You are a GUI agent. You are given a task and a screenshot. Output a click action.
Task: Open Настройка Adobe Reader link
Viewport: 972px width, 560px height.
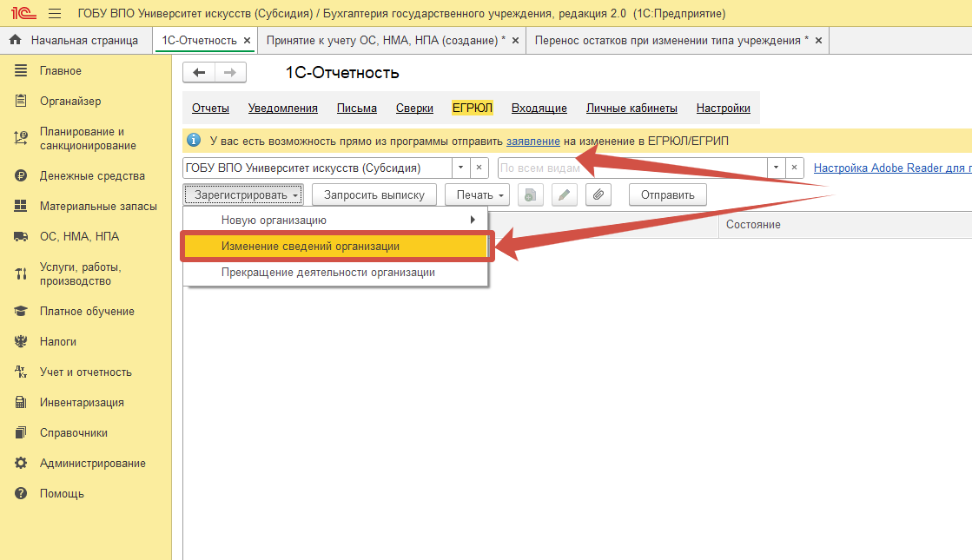point(892,168)
